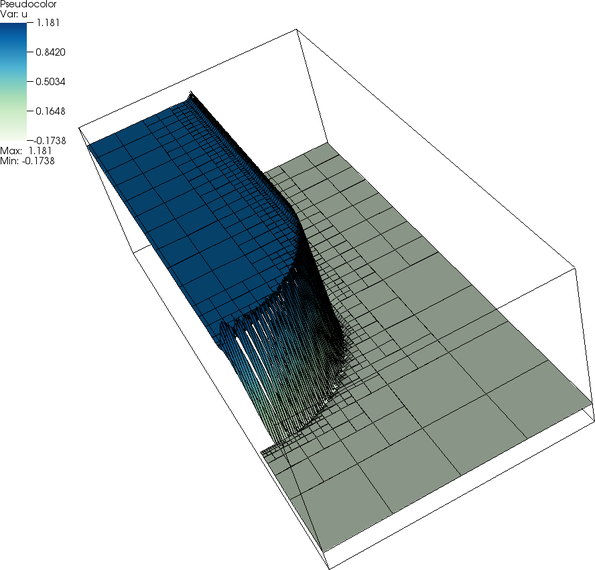Click the 'Max: 1.181' text

[26, 151]
